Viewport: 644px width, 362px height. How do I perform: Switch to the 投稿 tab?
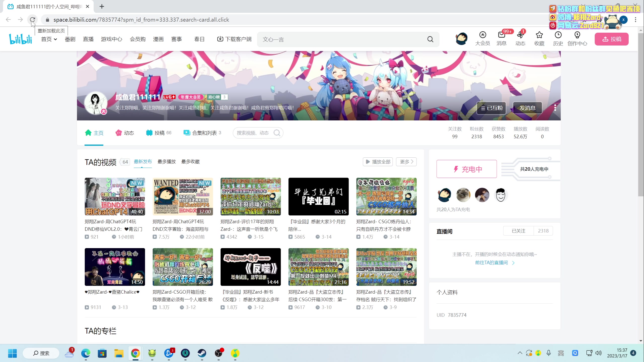pos(159,133)
